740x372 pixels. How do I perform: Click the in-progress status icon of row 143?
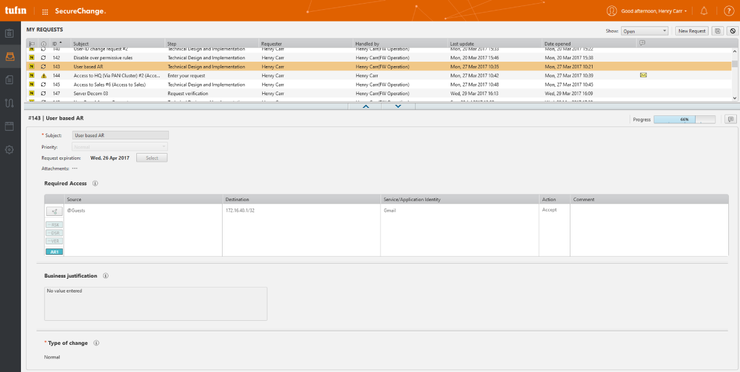coord(43,67)
